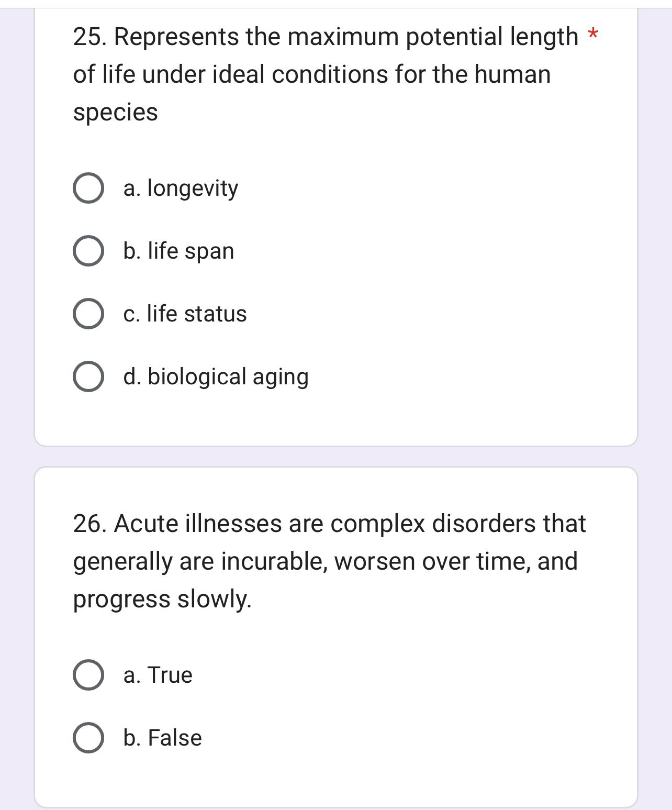Click the True answer label text
This screenshot has width=672, height=810.
(158, 675)
